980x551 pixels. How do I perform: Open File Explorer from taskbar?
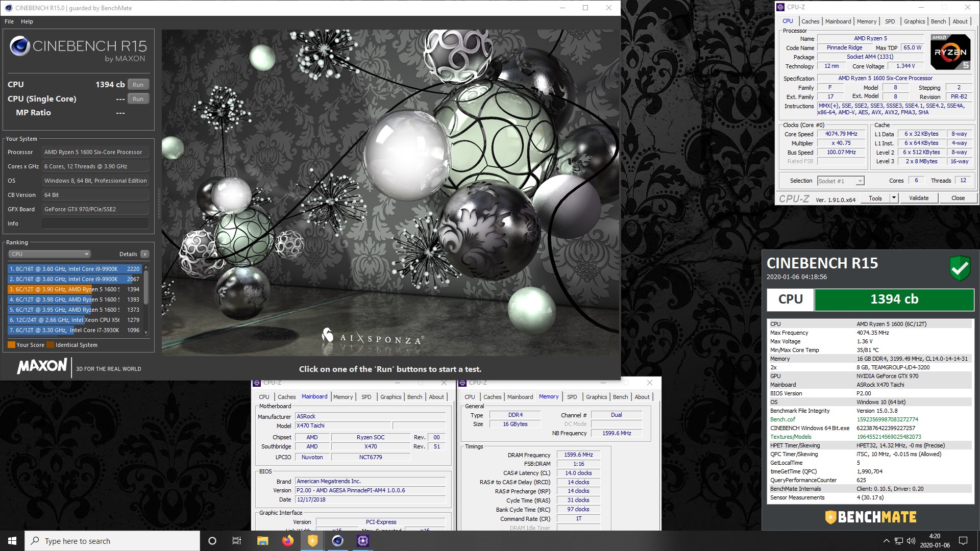[262, 541]
